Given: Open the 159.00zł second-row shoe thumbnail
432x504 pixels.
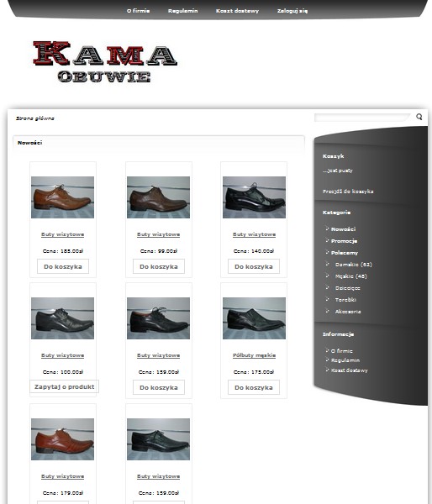Looking at the screenshot, I should click(158, 318).
